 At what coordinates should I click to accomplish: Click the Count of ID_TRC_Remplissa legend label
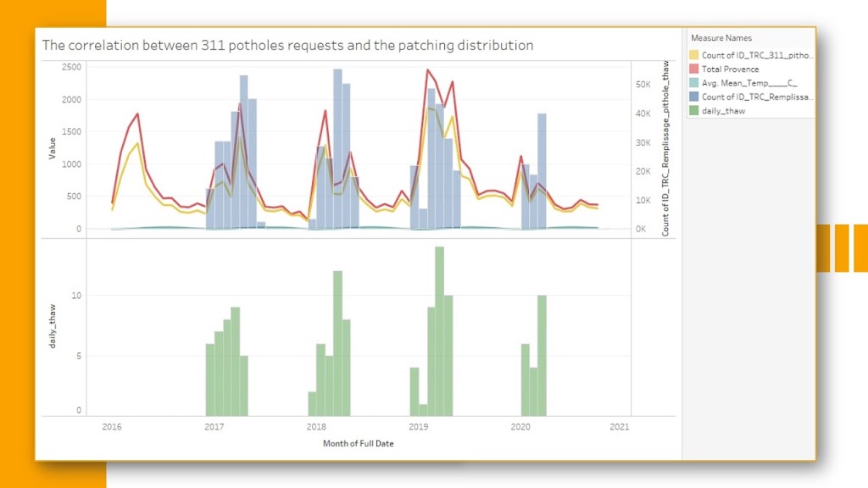coord(757,97)
